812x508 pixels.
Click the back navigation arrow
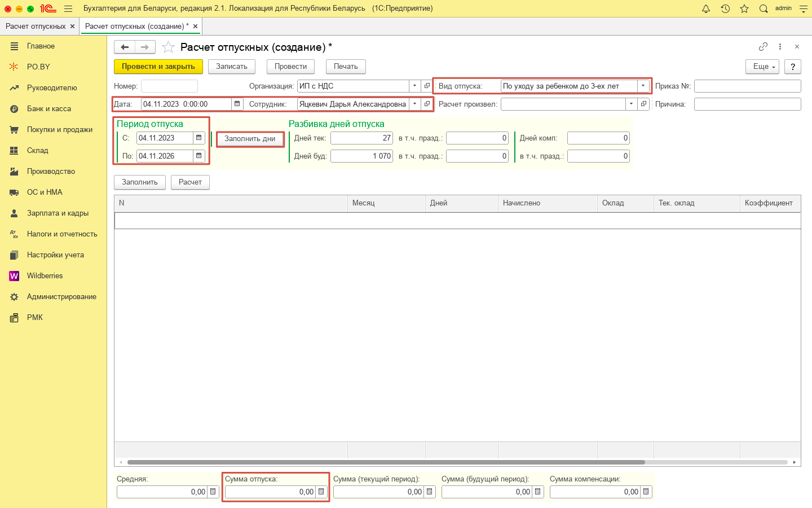(x=125, y=47)
